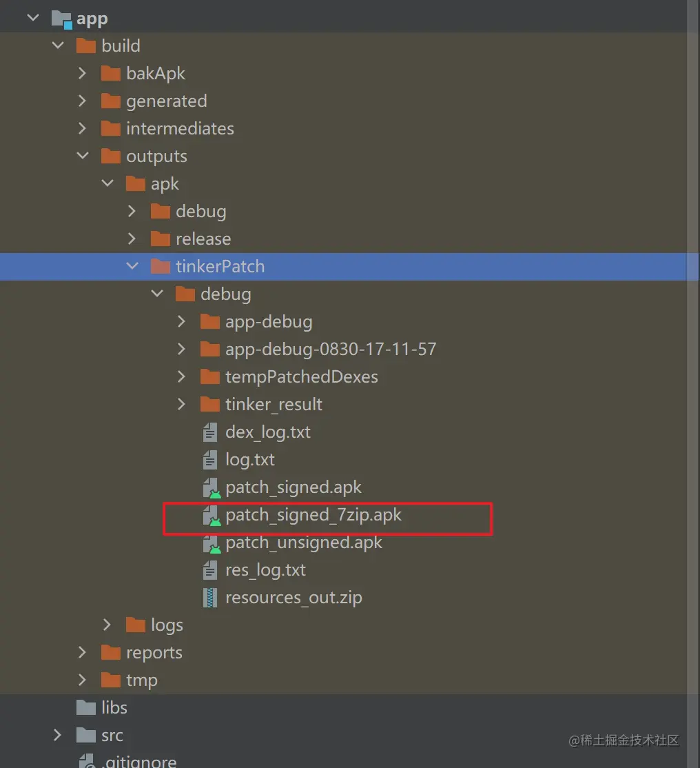Click the src folder icon

[x=86, y=735]
